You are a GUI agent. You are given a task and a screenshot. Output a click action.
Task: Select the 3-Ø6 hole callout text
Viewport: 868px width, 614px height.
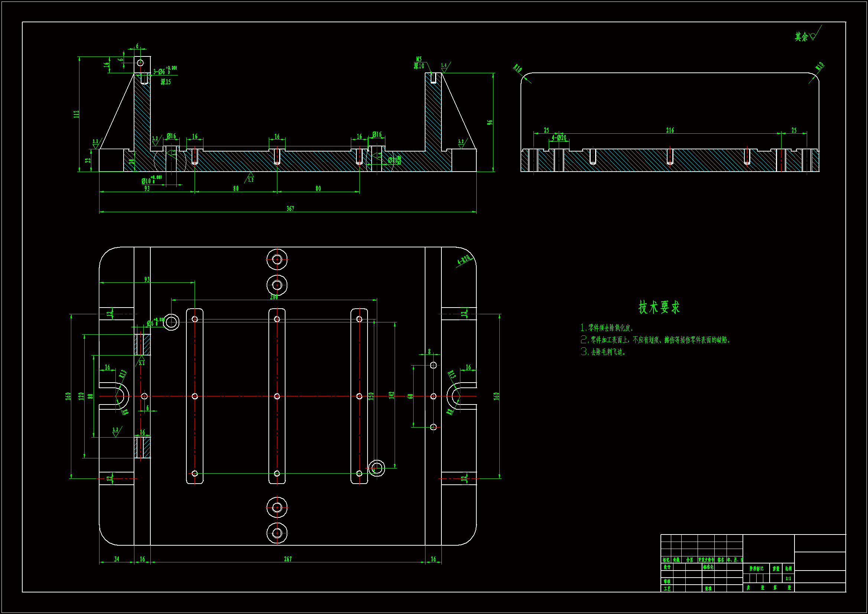(159, 71)
